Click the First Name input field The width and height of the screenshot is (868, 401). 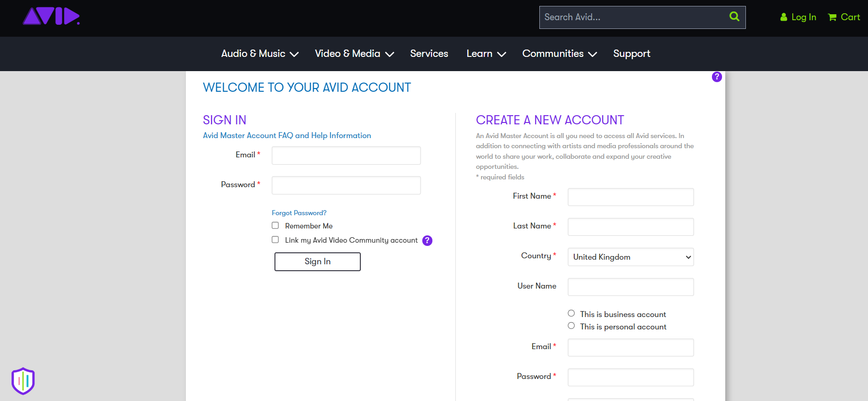(631, 197)
